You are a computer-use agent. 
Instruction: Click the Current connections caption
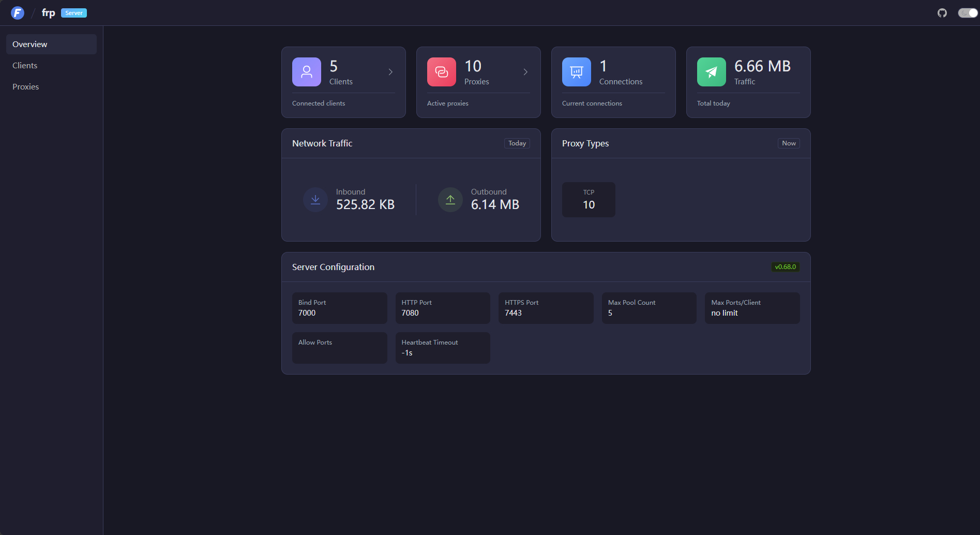click(x=592, y=103)
